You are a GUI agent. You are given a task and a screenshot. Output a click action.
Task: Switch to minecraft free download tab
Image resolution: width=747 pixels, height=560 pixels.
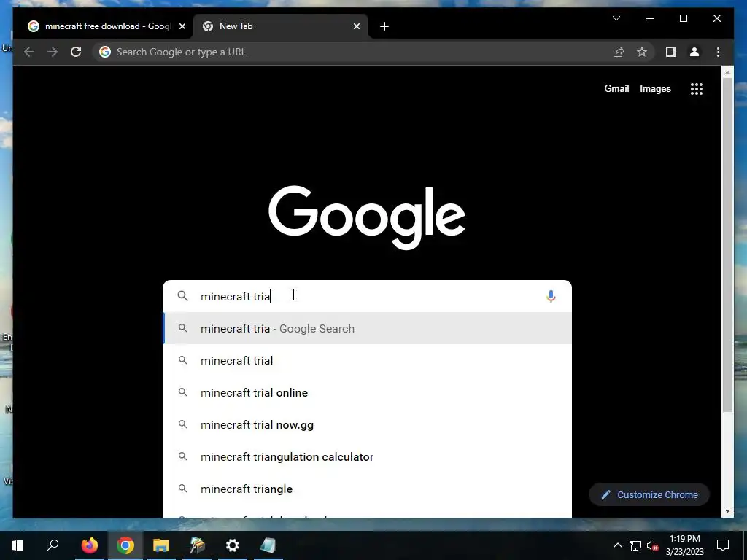point(104,26)
